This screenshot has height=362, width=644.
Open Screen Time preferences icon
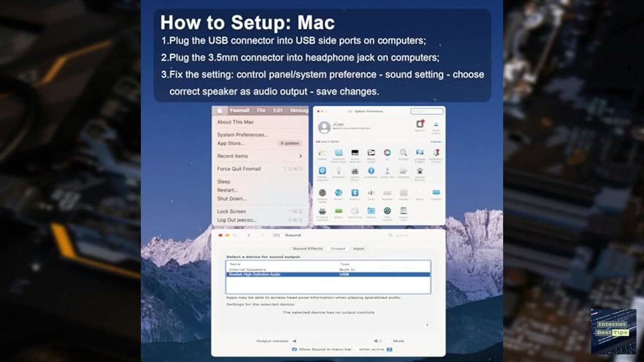(387, 171)
